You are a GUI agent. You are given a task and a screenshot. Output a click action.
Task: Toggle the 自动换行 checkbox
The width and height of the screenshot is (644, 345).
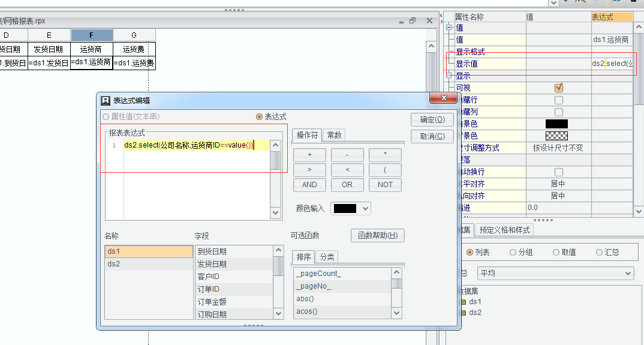559,172
